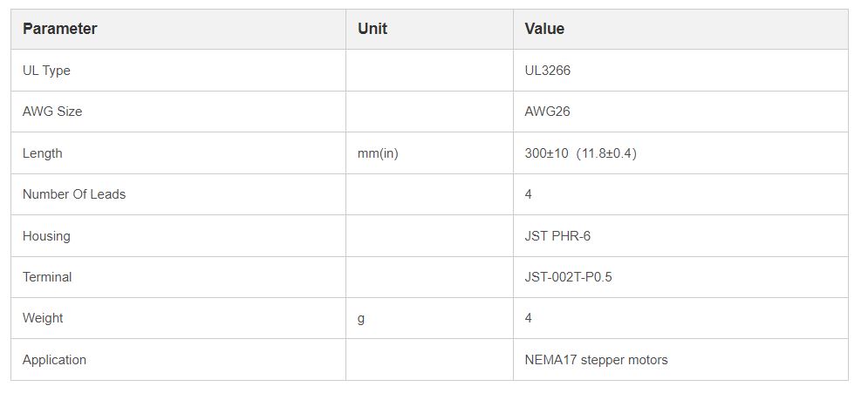868x400 pixels.
Task: Click the mm(in) unit cell
Action: click(x=378, y=153)
